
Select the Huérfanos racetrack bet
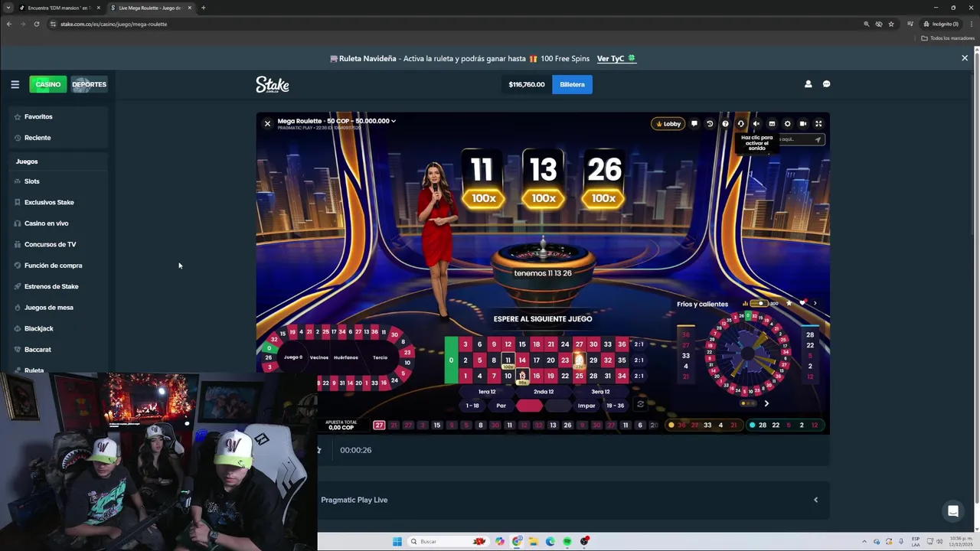coord(346,357)
